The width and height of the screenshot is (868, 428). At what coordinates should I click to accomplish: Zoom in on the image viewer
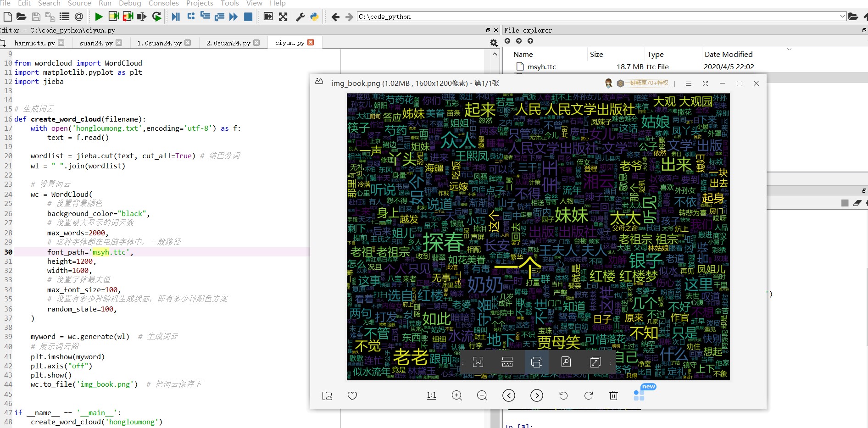tap(457, 395)
